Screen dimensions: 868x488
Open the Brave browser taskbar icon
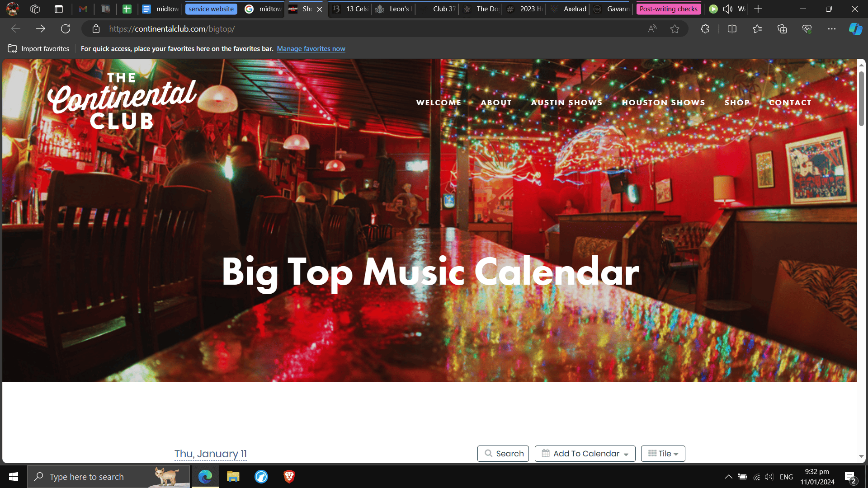289,477
